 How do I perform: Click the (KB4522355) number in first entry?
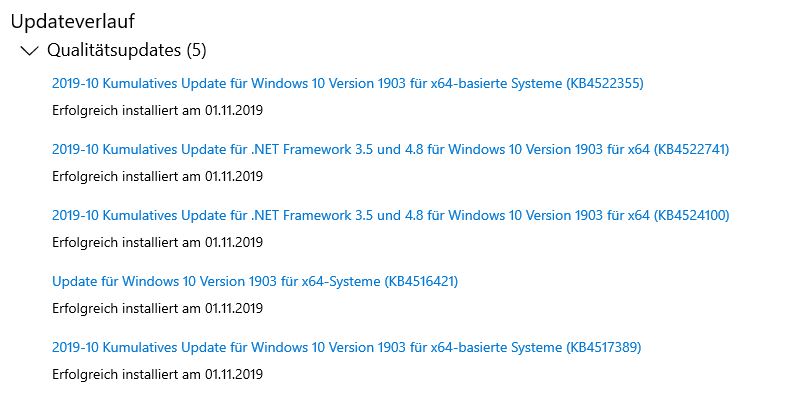605,83
